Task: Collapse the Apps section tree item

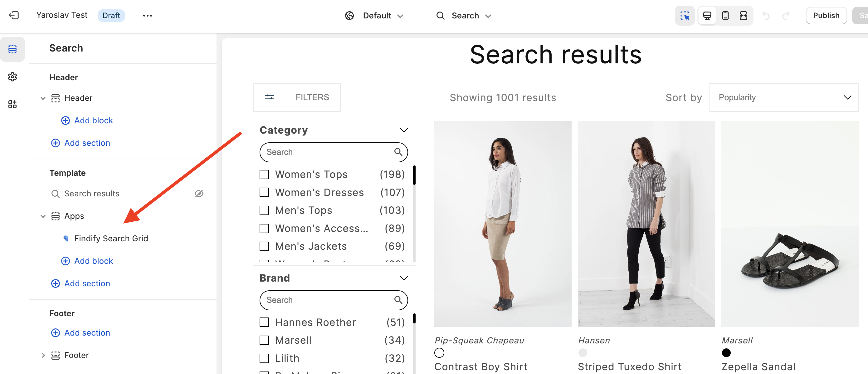Action: (43, 216)
